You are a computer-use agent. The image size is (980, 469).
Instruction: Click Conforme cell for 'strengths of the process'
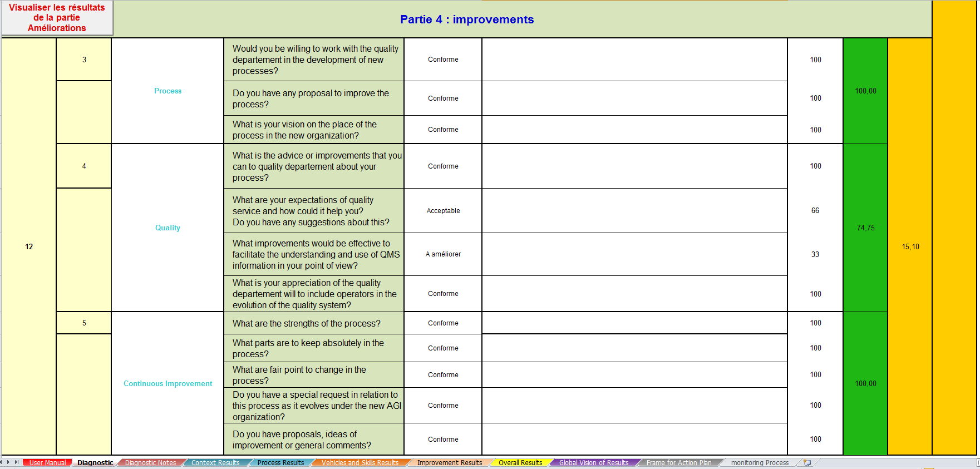click(x=443, y=323)
